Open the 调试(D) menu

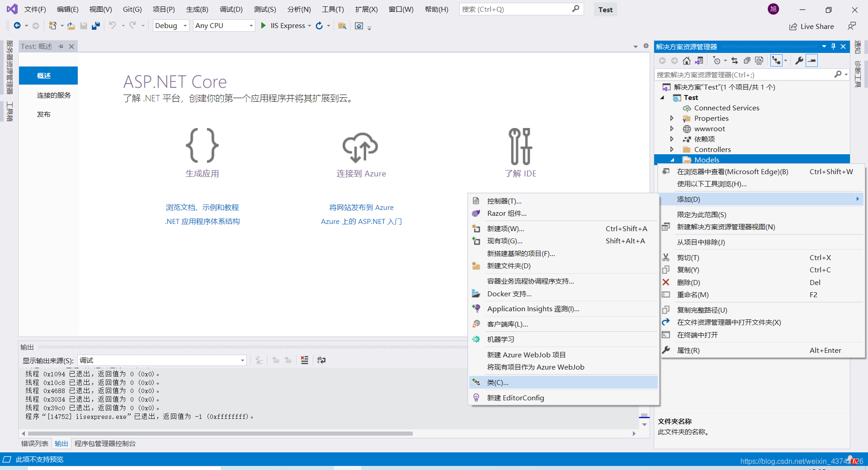[x=231, y=9]
